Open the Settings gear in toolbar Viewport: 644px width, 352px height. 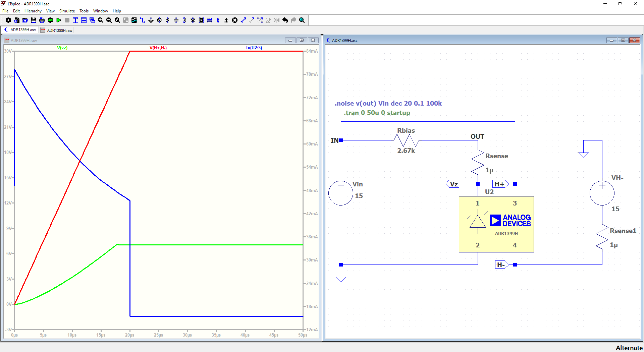click(x=8, y=20)
